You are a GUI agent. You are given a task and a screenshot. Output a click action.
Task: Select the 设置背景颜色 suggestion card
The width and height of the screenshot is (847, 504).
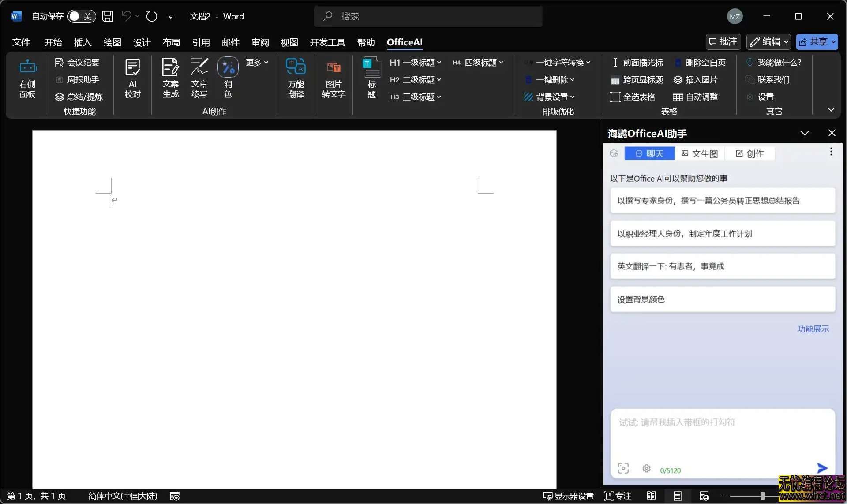click(722, 299)
